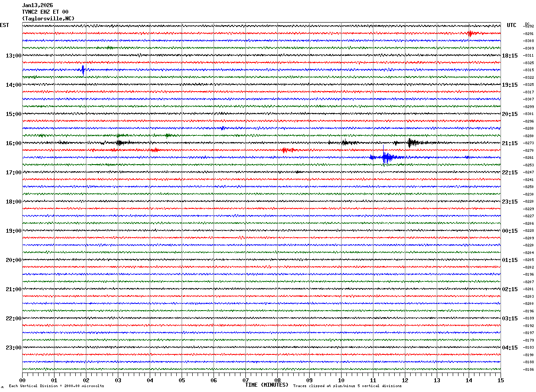Click the Jan13,2026 date label

[37, 5]
